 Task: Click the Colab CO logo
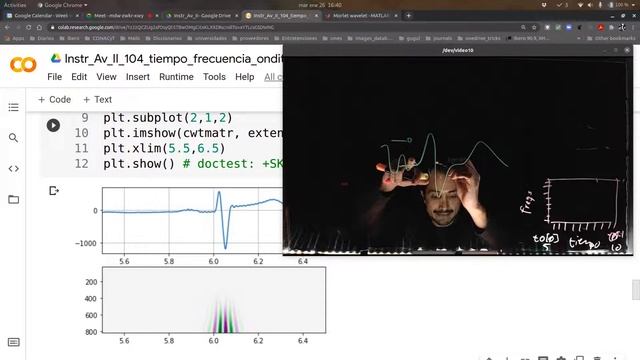pos(23,64)
